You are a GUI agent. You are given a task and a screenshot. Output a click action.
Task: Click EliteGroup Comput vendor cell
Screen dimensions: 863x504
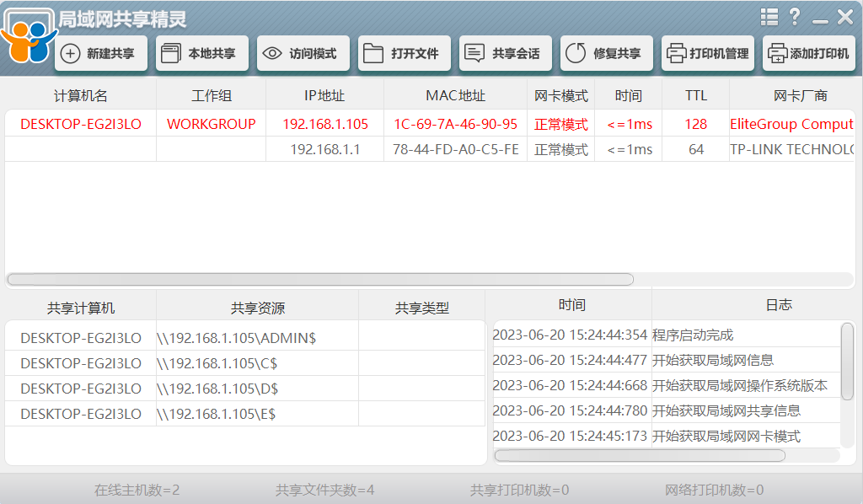[x=791, y=125]
